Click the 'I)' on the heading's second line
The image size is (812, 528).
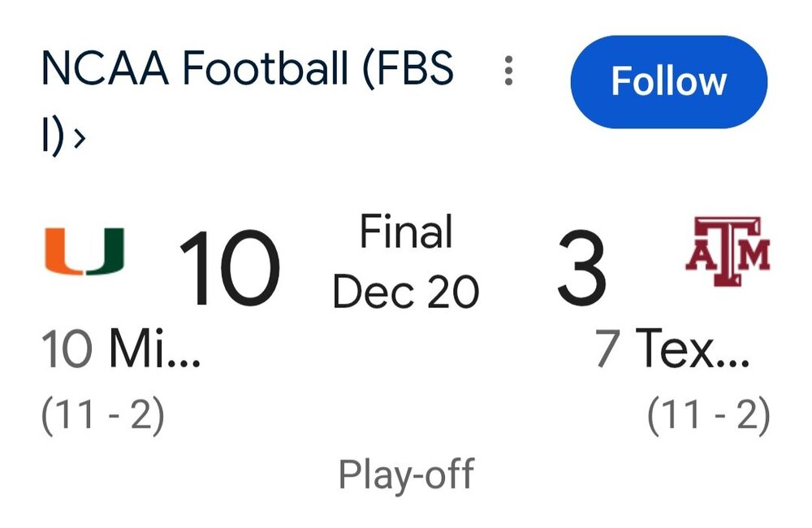(51, 137)
